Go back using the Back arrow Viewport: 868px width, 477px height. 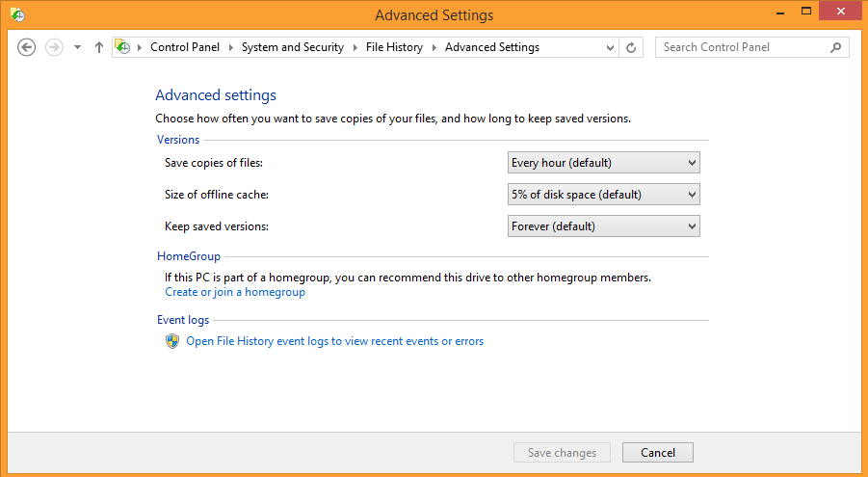click(x=27, y=47)
